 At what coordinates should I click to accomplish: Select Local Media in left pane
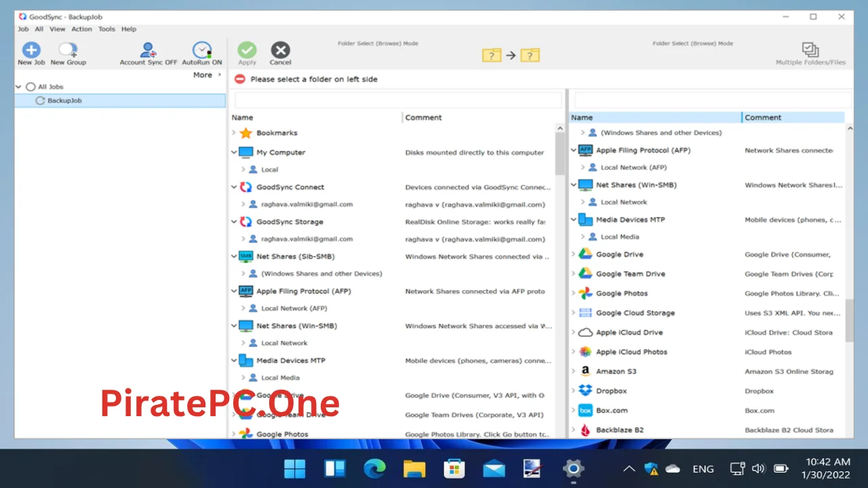point(280,378)
